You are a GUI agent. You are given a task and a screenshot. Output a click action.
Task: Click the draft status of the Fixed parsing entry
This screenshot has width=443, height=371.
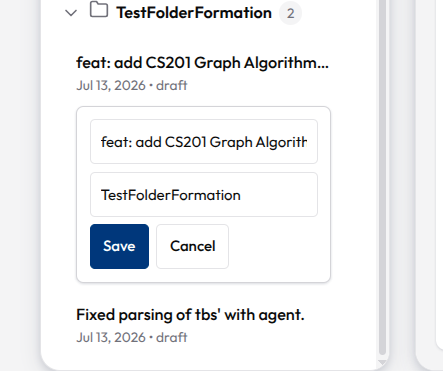click(172, 337)
